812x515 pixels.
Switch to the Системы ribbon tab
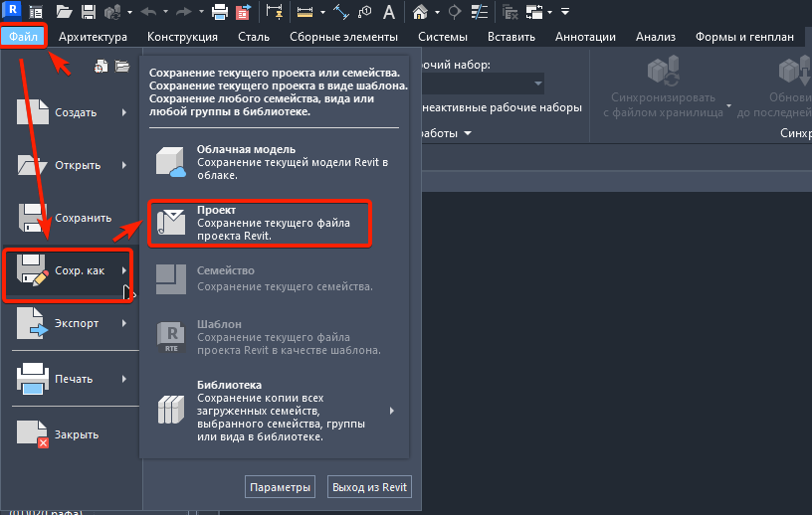coord(443,37)
